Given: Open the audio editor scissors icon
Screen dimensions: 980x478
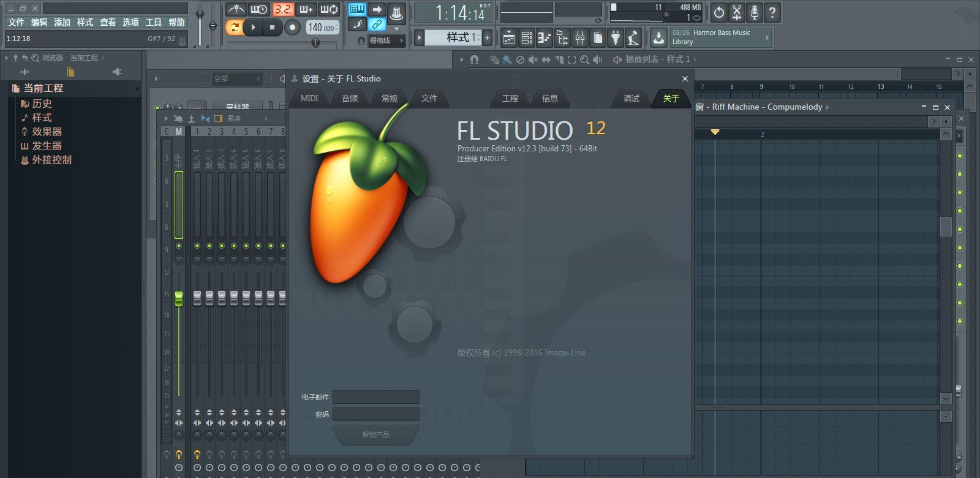Looking at the screenshot, I should pyautogui.click(x=737, y=12).
